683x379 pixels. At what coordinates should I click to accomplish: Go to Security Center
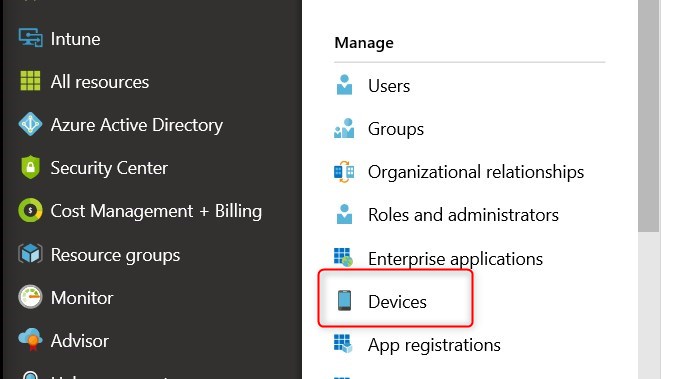109,168
